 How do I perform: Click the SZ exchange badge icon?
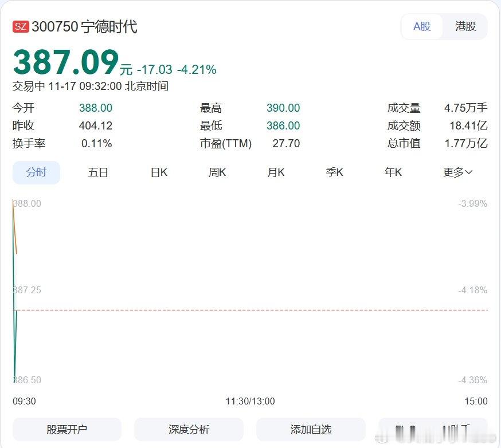tap(21, 26)
